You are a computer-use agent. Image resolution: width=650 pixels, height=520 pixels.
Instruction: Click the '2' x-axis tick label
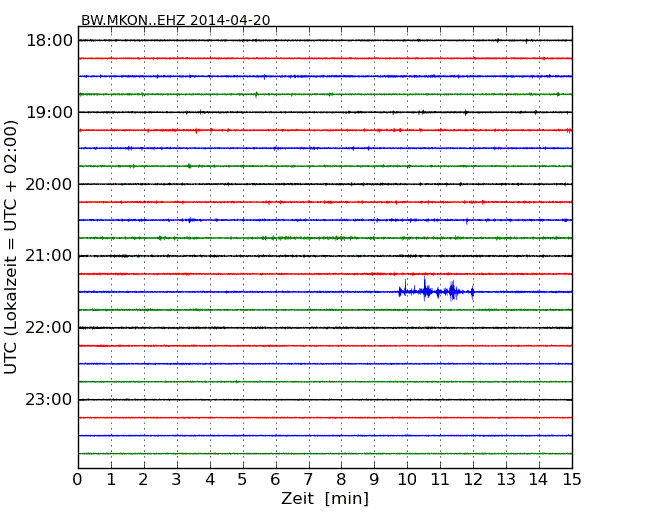pyautogui.click(x=143, y=479)
